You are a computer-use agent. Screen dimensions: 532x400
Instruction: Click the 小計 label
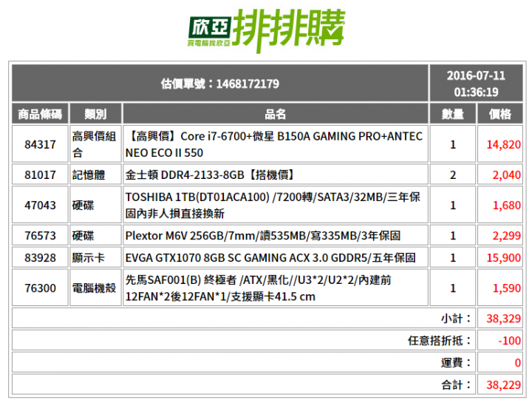456,319
